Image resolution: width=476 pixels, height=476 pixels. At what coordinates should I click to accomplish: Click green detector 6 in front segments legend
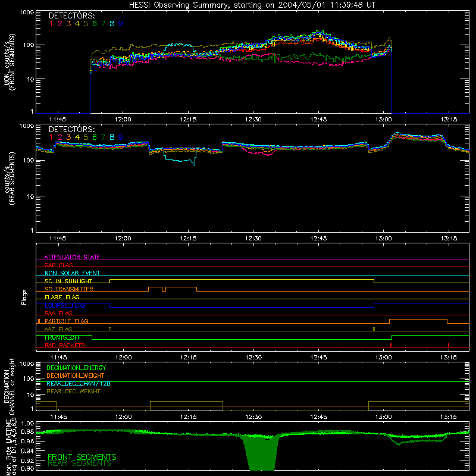95,24
